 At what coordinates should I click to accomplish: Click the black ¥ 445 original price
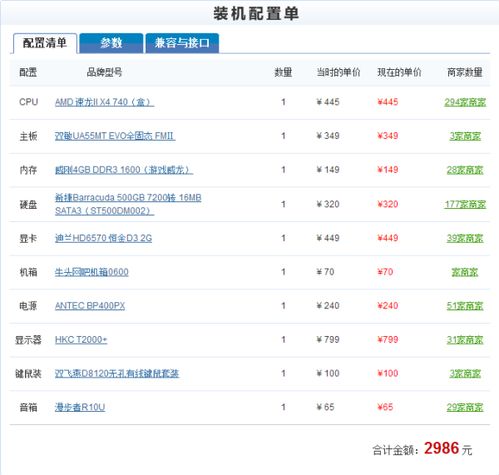(x=328, y=102)
